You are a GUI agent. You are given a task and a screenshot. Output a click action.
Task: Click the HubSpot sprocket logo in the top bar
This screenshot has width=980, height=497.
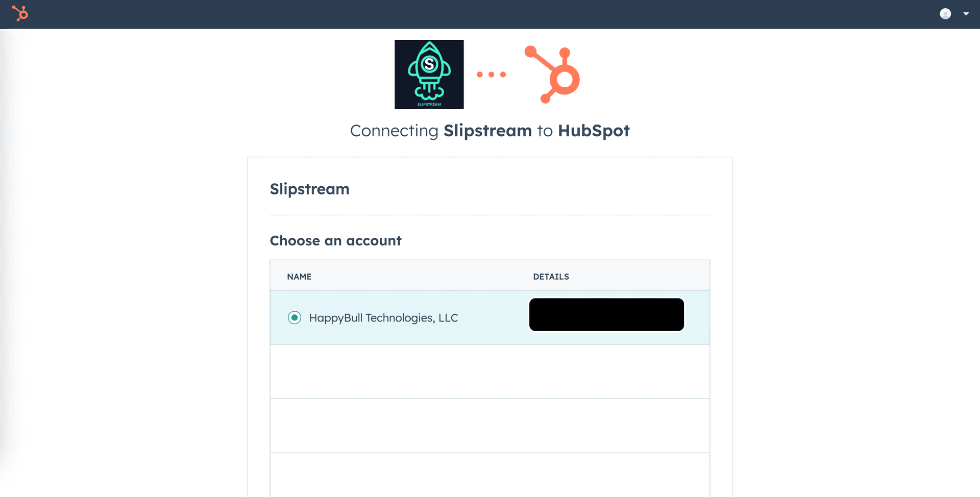[x=20, y=14]
